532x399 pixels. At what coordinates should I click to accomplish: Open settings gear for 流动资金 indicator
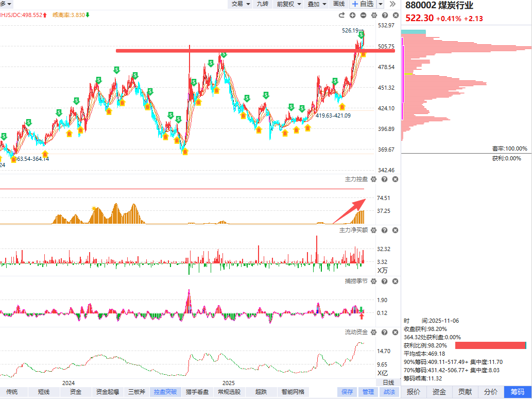[x=373, y=332]
